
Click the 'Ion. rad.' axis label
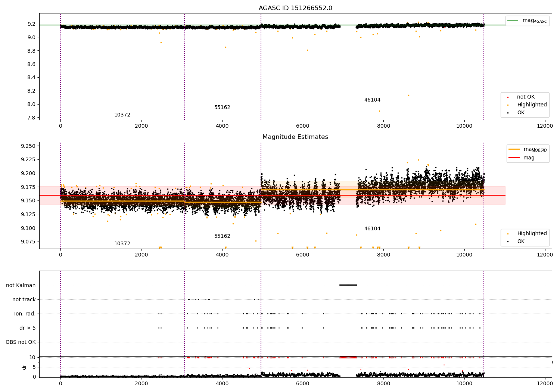click(x=25, y=314)
